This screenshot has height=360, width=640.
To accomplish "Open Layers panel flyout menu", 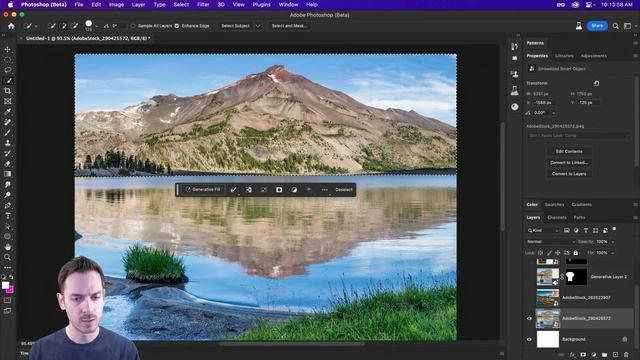I will pyautogui.click(x=636, y=218).
